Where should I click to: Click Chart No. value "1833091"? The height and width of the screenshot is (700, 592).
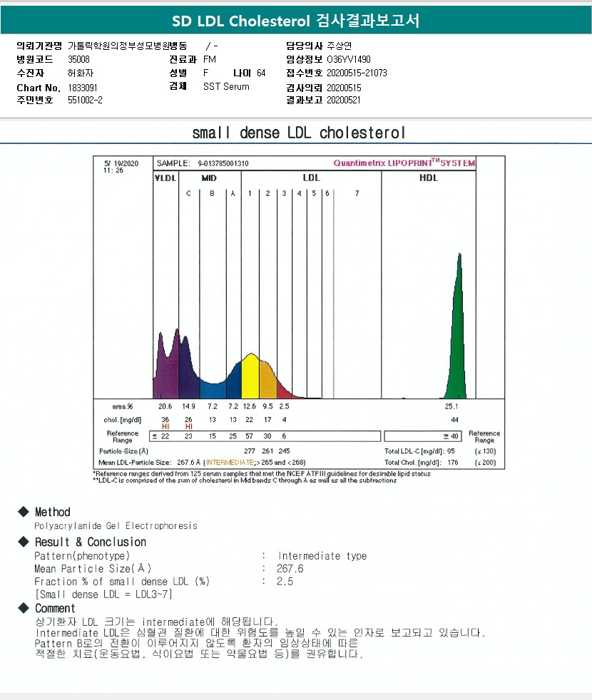83,88
